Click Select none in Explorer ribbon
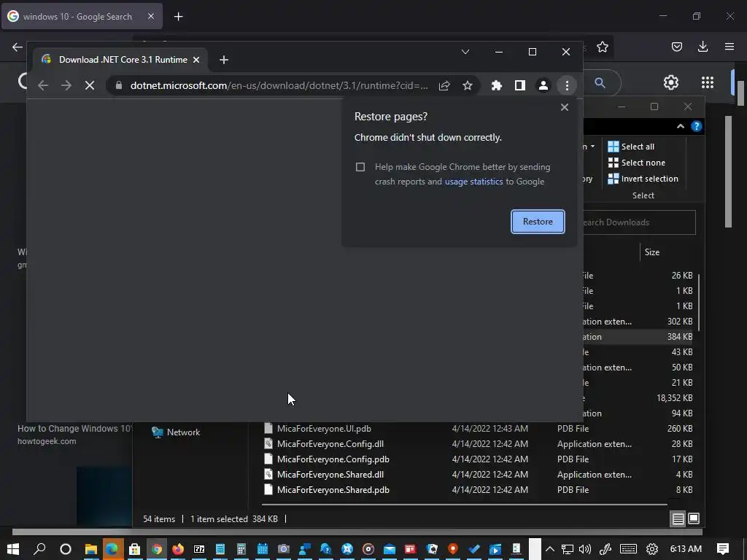Viewport: 747px width, 560px height. click(636, 163)
